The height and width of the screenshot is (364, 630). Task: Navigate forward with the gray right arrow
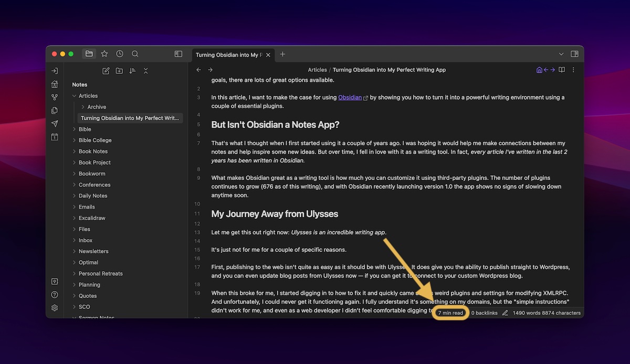click(211, 70)
